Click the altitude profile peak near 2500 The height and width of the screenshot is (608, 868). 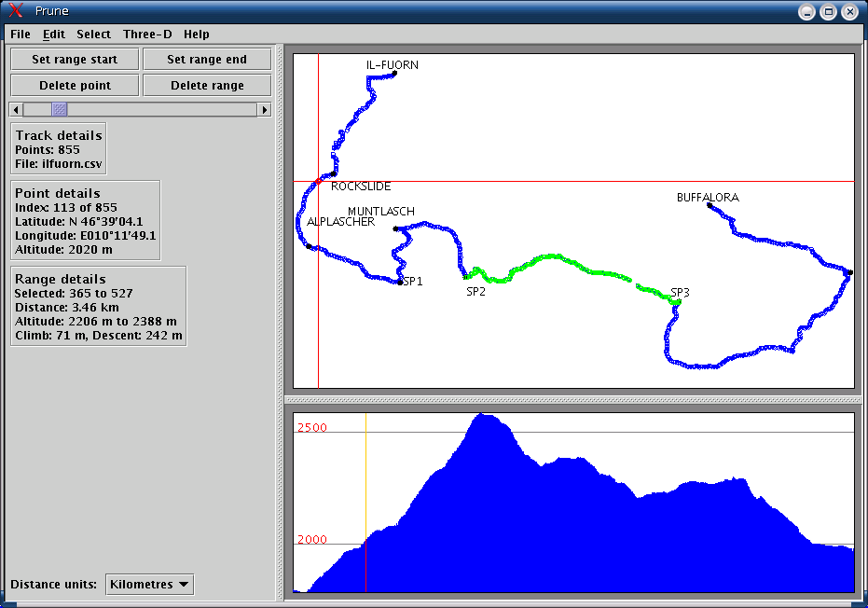pyautogui.click(x=483, y=417)
